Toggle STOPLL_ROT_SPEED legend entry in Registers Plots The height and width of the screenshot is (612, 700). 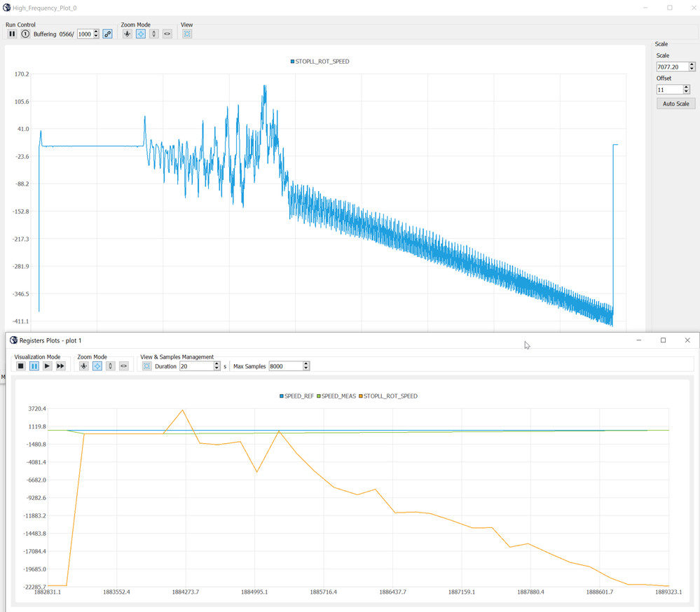click(388, 396)
